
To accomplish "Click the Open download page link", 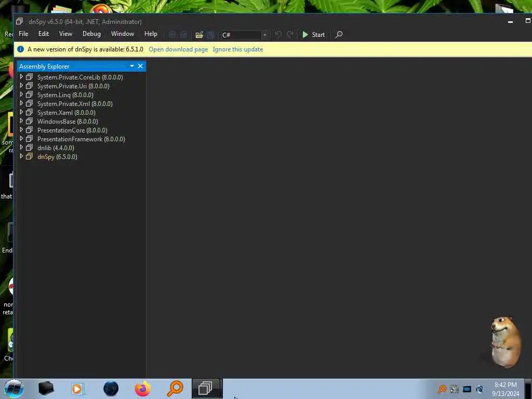I will [x=178, y=49].
